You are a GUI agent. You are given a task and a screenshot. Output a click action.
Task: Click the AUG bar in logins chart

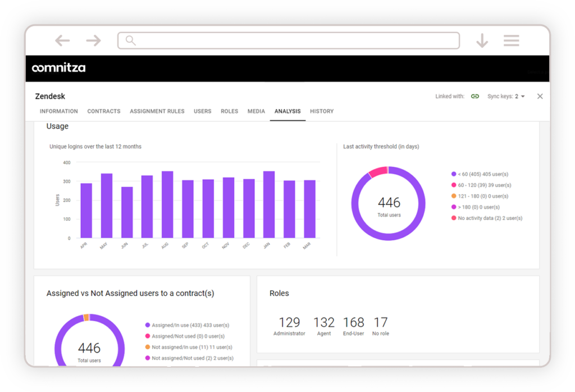pyautogui.click(x=167, y=204)
